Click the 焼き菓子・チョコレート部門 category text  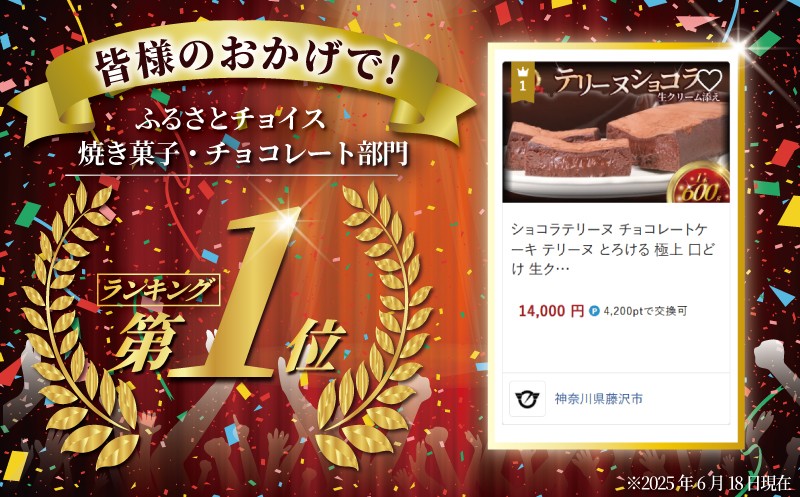click(x=243, y=154)
